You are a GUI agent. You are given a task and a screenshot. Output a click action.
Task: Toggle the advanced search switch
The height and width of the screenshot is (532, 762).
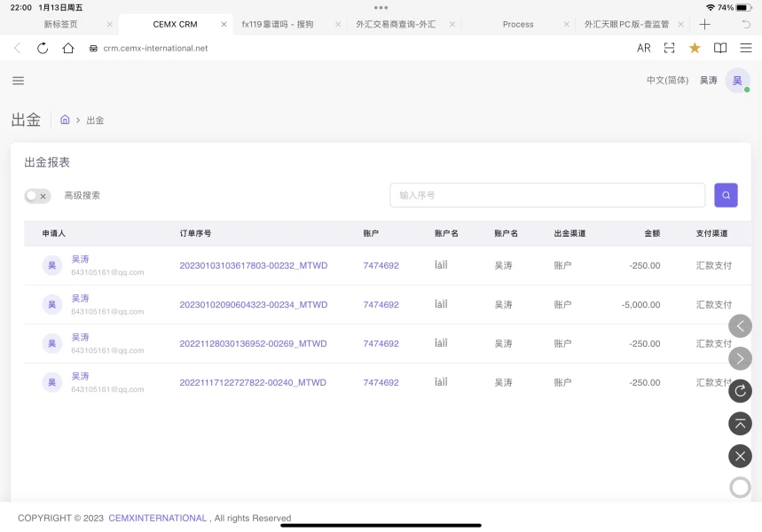(36, 196)
